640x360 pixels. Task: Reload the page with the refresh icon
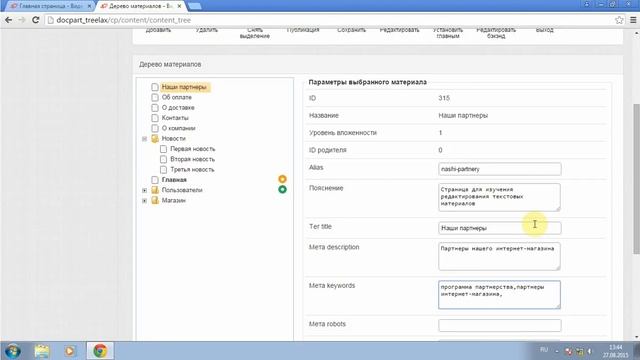(x=36, y=20)
